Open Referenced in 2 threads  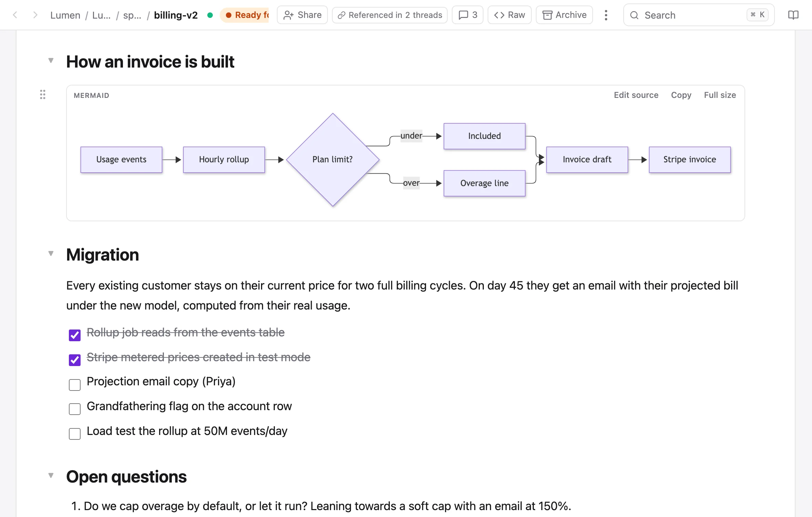coord(390,15)
